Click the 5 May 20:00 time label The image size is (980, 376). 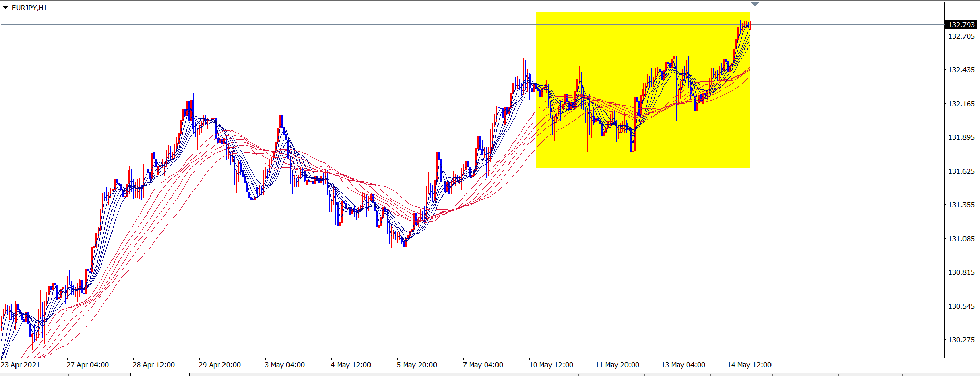click(x=417, y=365)
